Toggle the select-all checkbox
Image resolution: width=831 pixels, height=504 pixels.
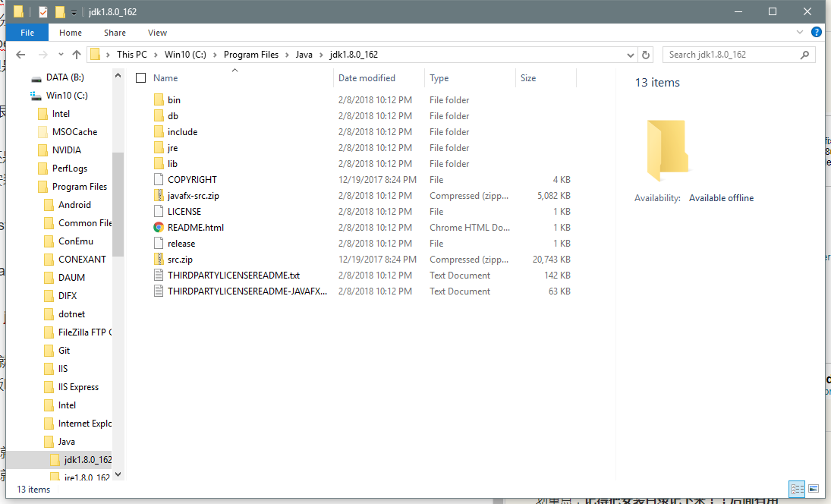141,78
